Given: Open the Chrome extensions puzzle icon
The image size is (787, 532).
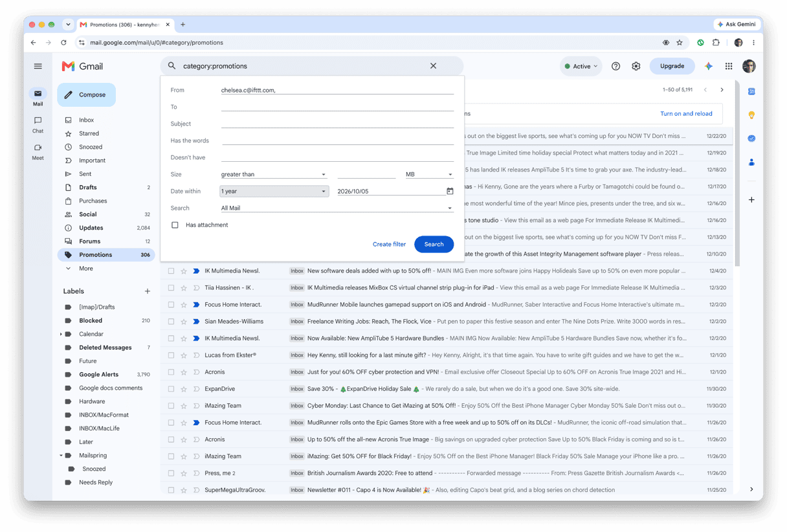Looking at the screenshot, I should [x=716, y=43].
